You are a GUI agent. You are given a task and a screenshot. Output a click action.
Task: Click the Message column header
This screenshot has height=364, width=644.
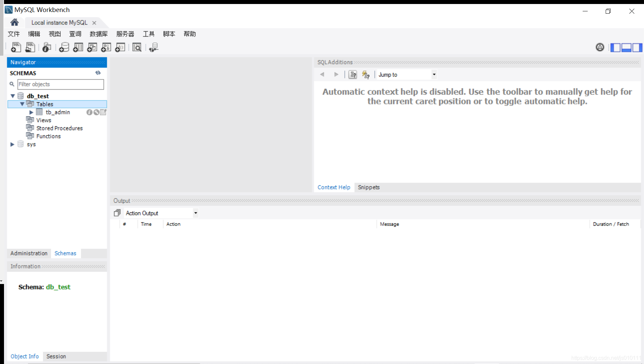click(x=389, y=224)
